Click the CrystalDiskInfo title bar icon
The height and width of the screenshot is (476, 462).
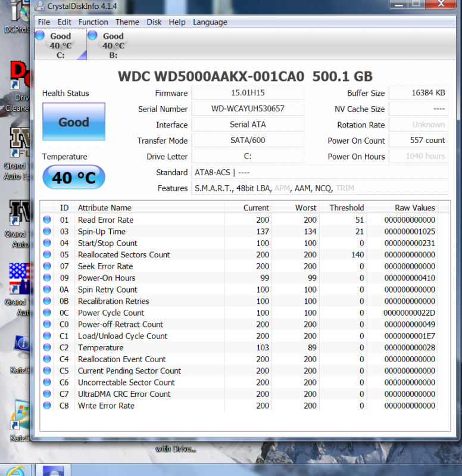pyautogui.click(x=39, y=6)
